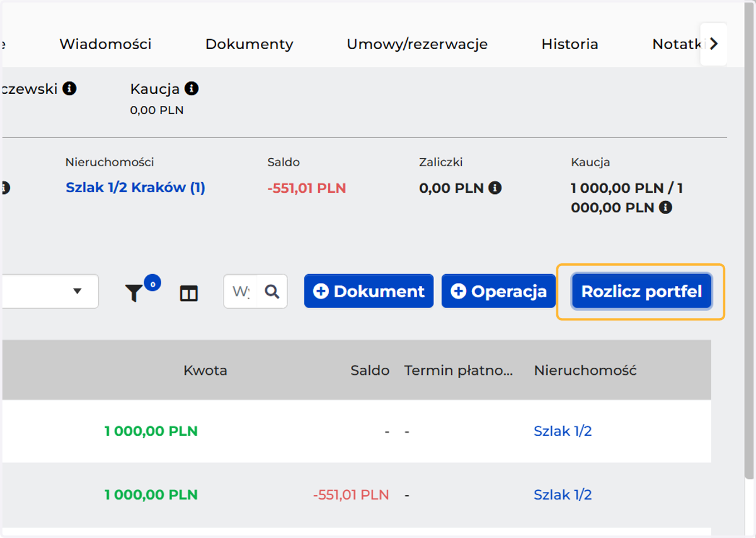Click the Termin płatno... column header
The image size is (756, 538).
pyautogui.click(x=459, y=370)
